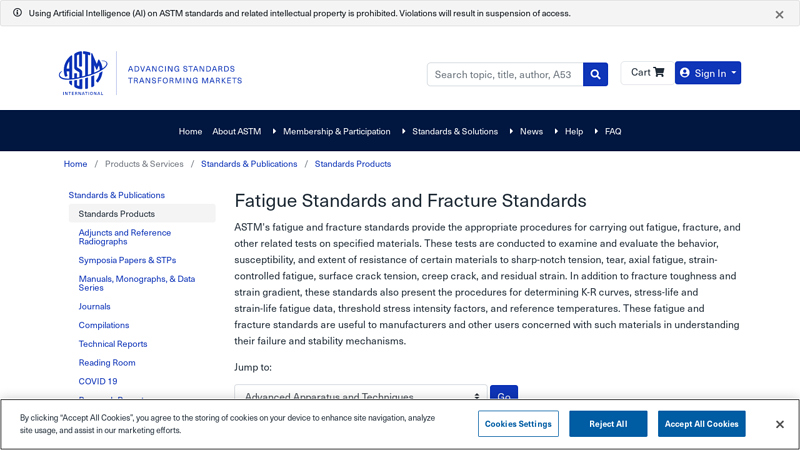800x450 pixels.
Task: Click the Fatigue Standards and Fracture Standards heading
Action: (x=410, y=201)
